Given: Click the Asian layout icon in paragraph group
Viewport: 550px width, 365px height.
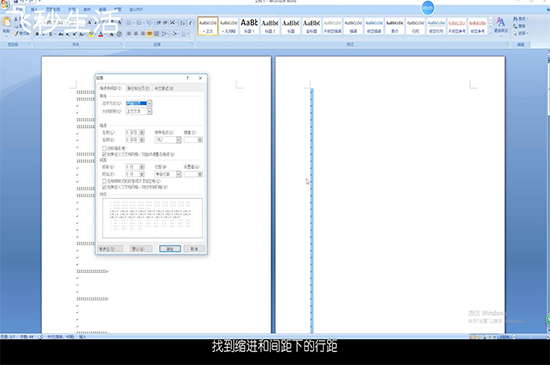Looking at the screenshot, I should (x=173, y=23).
